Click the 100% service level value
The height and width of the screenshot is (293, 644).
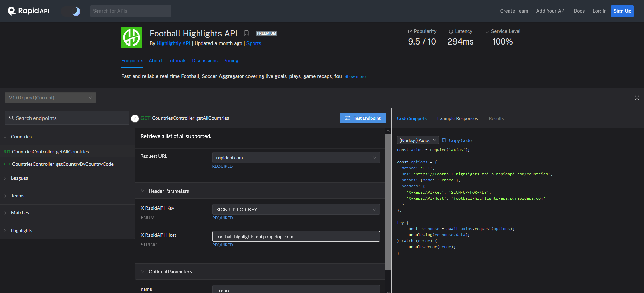point(502,41)
